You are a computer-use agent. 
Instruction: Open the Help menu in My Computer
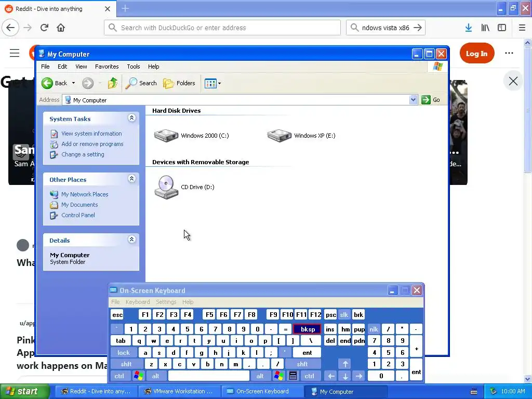pyautogui.click(x=153, y=66)
